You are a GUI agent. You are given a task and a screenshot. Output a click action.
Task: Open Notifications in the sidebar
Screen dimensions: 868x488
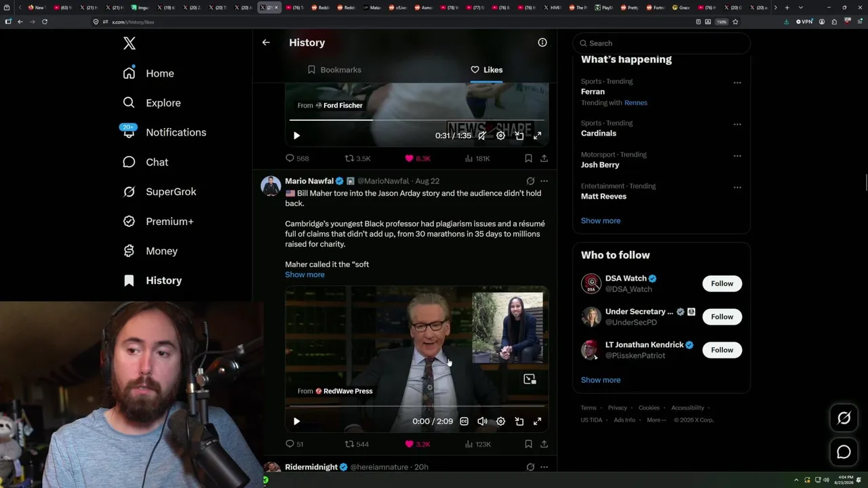(164, 132)
